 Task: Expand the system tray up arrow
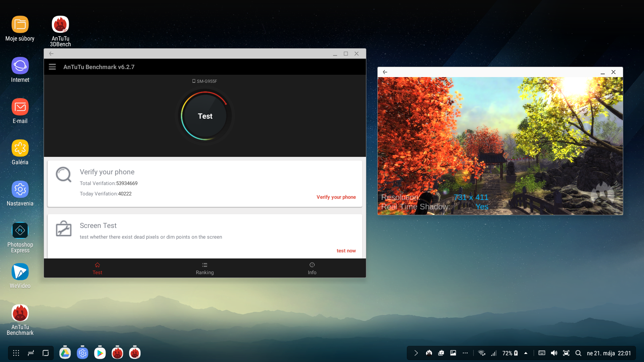tap(526, 353)
